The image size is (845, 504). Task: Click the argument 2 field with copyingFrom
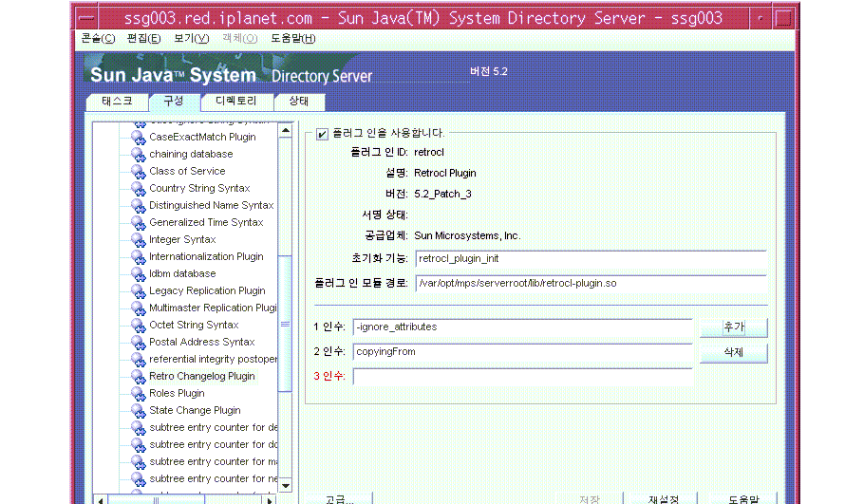(x=523, y=352)
